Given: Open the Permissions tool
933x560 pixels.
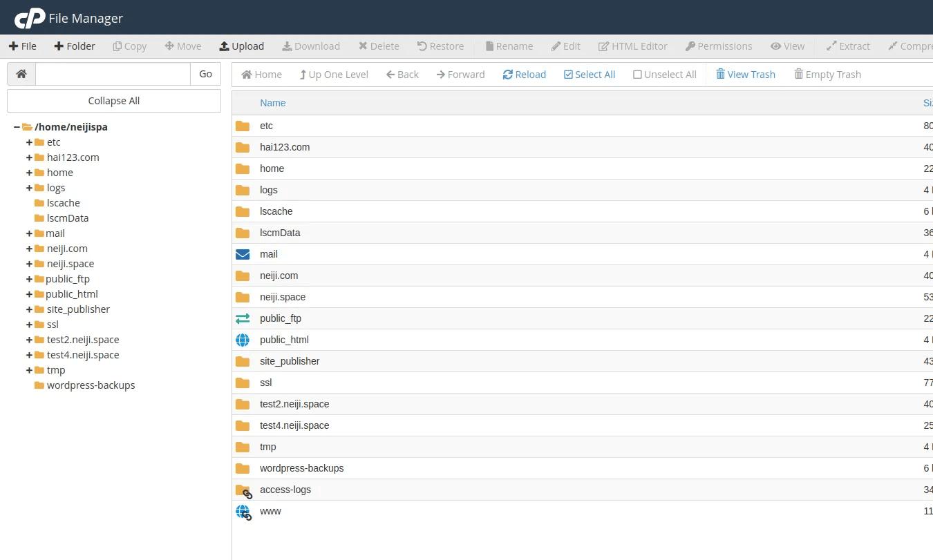Looking at the screenshot, I should (718, 46).
